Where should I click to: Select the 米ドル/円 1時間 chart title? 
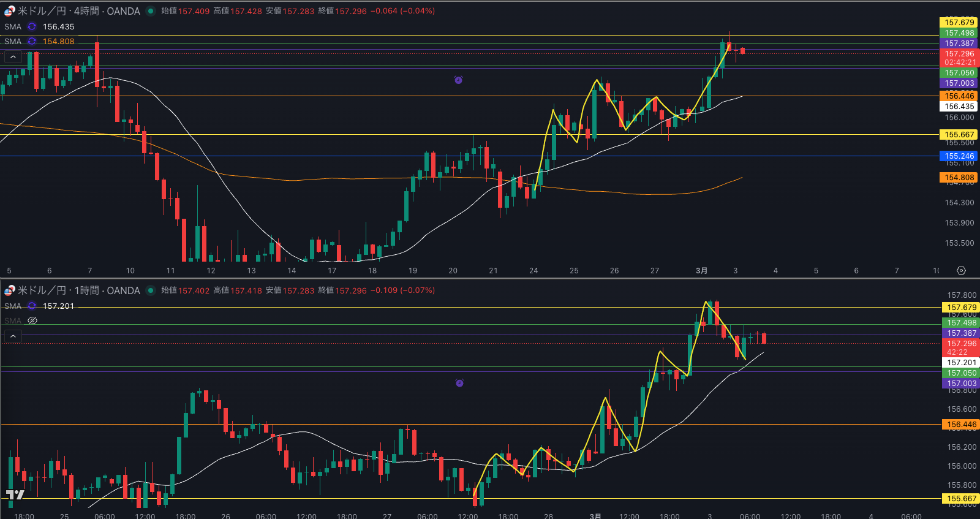click(78, 290)
